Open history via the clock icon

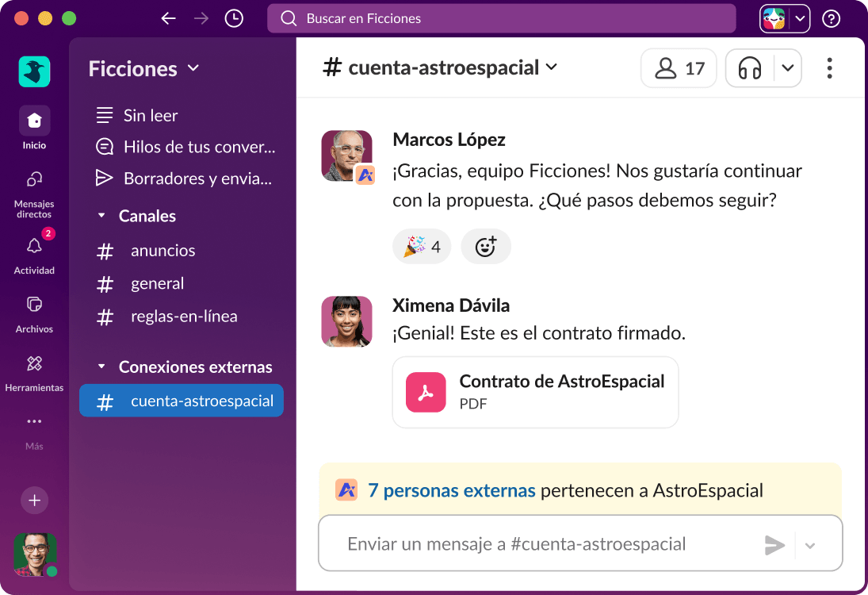pyautogui.click(x=233, y=17)
